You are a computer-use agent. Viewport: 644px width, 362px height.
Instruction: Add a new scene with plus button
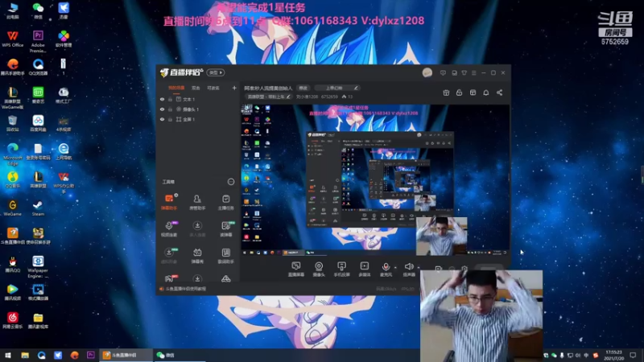tap(234, 88)
